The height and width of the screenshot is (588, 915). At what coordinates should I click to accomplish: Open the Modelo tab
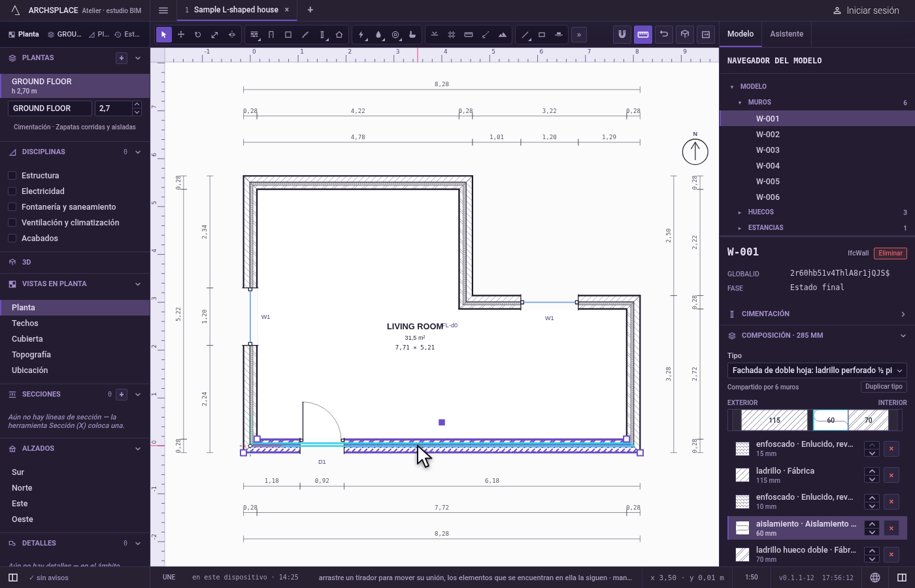(740, 34)
